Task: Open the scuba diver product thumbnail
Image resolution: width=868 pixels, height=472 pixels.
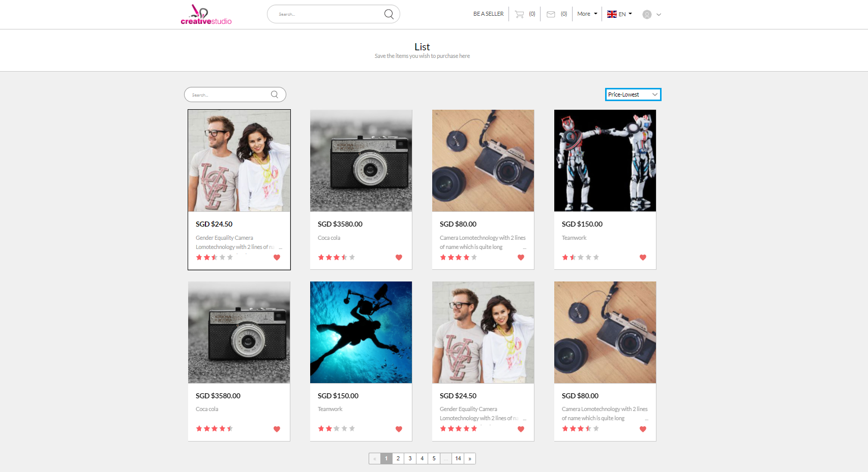Action: coord(361,332)
